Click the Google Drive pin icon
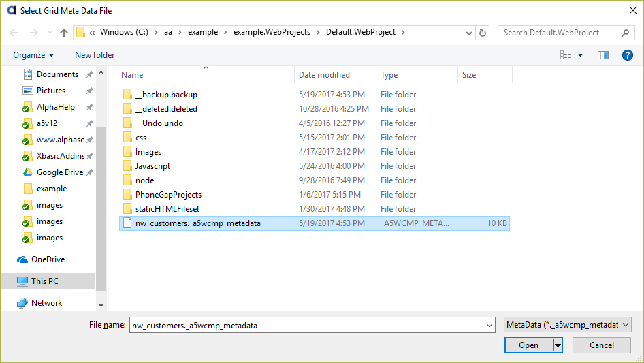The height and width of the screenshot is (363, 644). tap(89, 172)
